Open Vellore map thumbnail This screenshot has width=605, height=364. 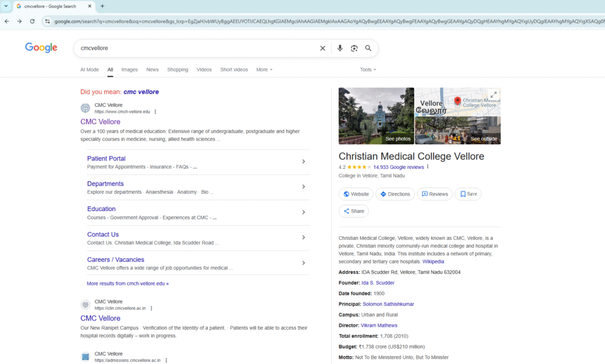pos(458,102)
